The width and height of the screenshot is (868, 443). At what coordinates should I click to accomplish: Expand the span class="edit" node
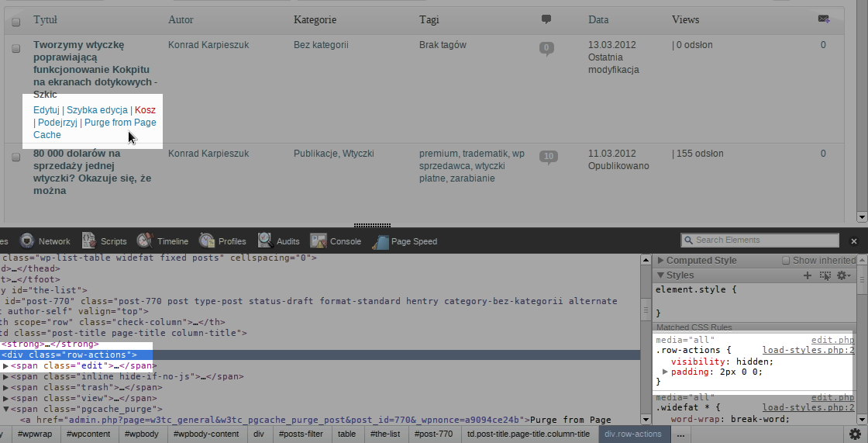(6, 365)
